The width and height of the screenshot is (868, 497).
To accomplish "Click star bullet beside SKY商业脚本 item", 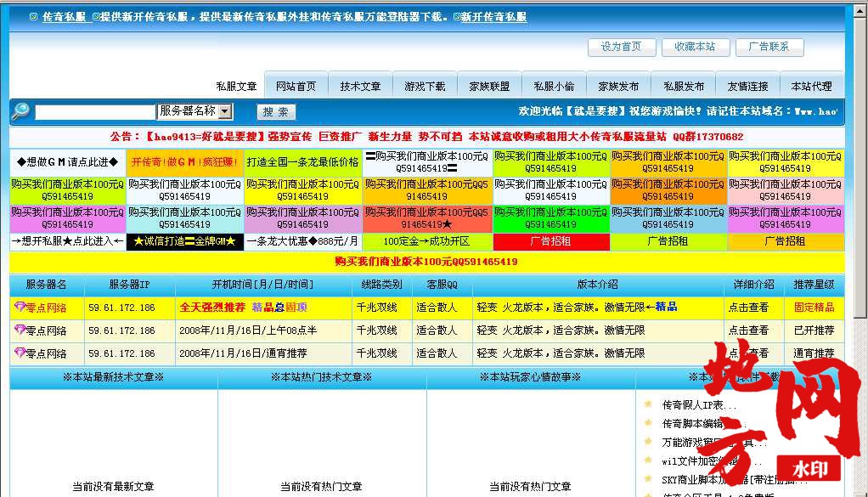I will point(648,479).
